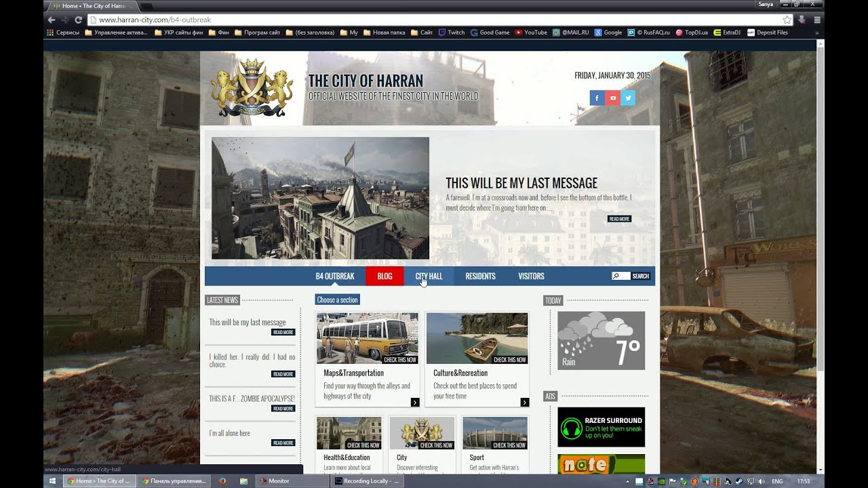This screenshot has height=488, width=868.
Task: Click the site search input field
Action: click(620, 276)
